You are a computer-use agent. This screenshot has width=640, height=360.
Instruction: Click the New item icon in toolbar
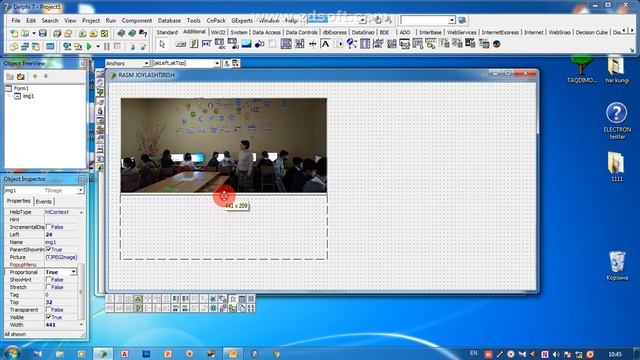pyautogui.click(x=14, y=33)
